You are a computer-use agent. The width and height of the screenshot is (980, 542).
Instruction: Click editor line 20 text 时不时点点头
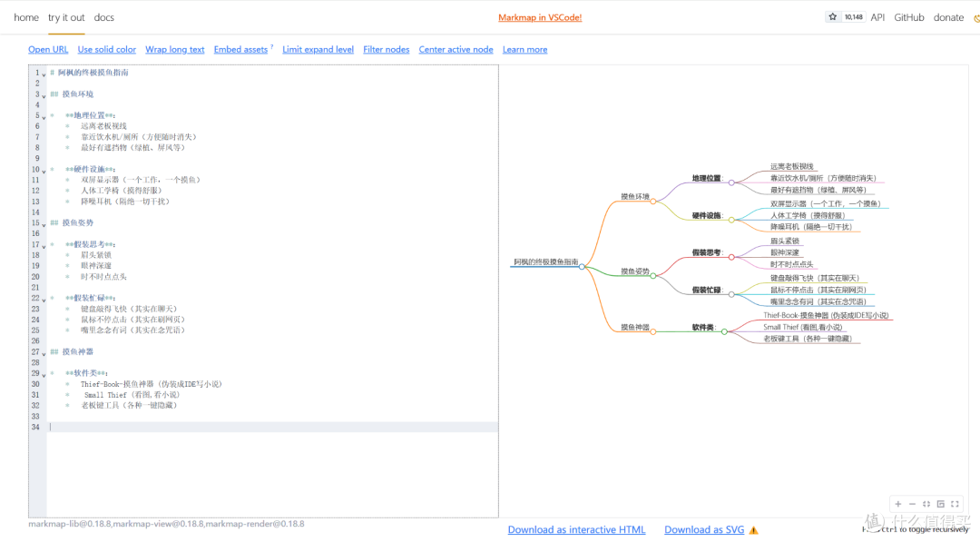pyautogui.click(x=103, y=276)
